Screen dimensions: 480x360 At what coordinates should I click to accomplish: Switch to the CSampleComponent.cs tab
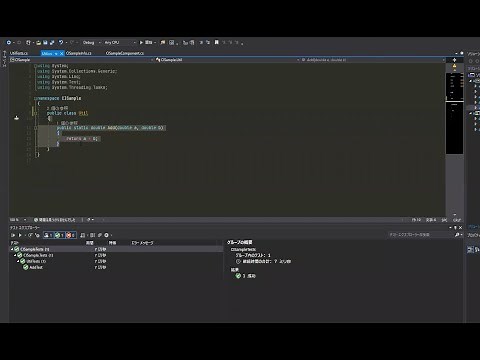[x=125, y=53]
